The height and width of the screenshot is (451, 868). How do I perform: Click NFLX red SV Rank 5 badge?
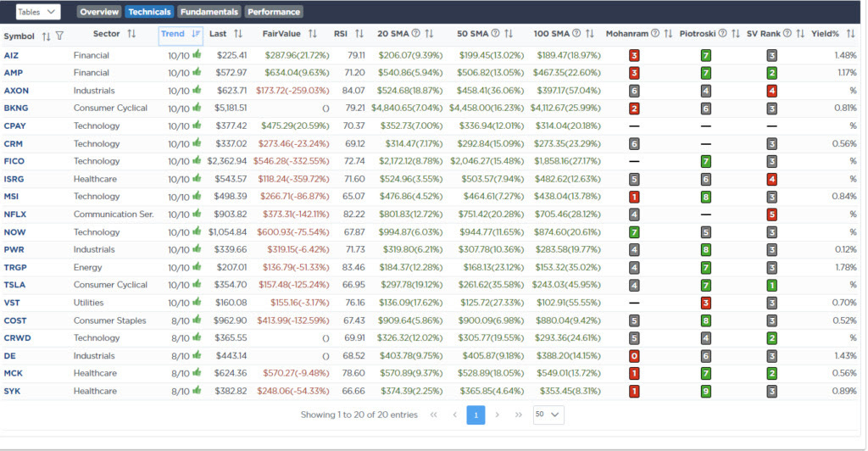pos(771,214)
